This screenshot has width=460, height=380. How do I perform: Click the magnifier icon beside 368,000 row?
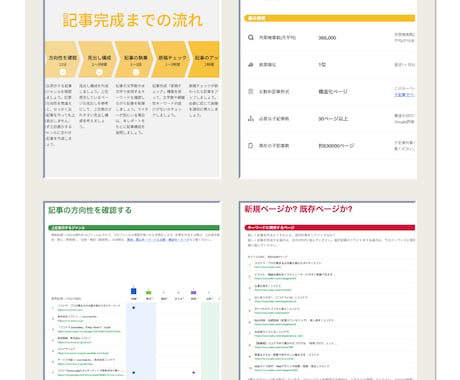(251, 37)
